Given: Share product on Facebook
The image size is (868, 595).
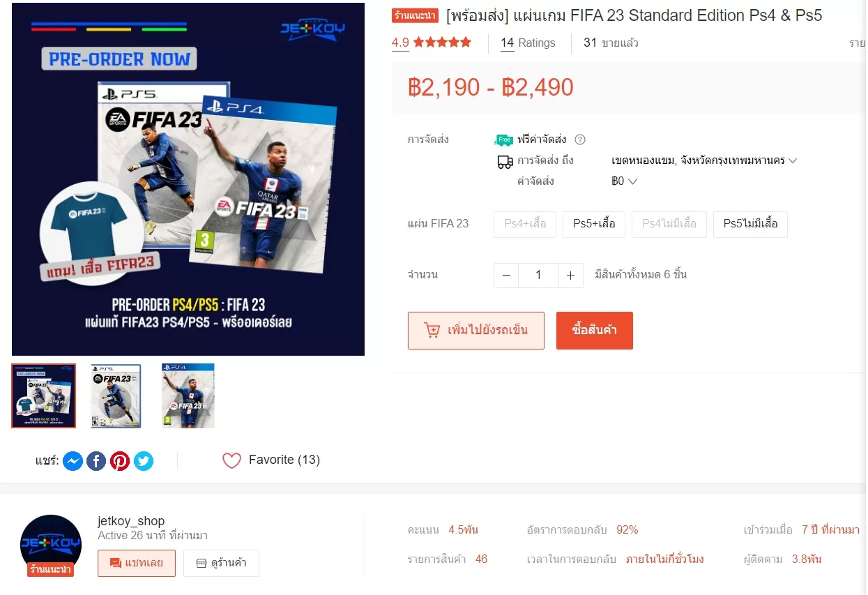Looking at the screenshot, I should [x=96, y=461].
